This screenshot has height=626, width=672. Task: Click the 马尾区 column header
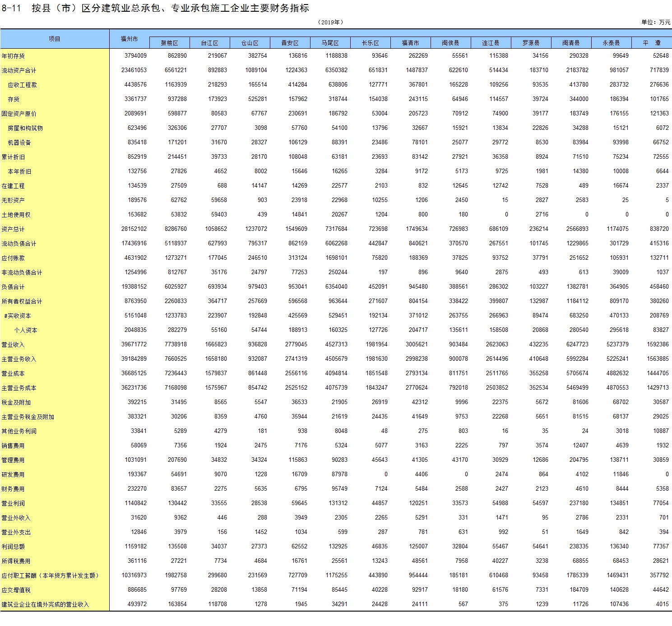(330, 43)
